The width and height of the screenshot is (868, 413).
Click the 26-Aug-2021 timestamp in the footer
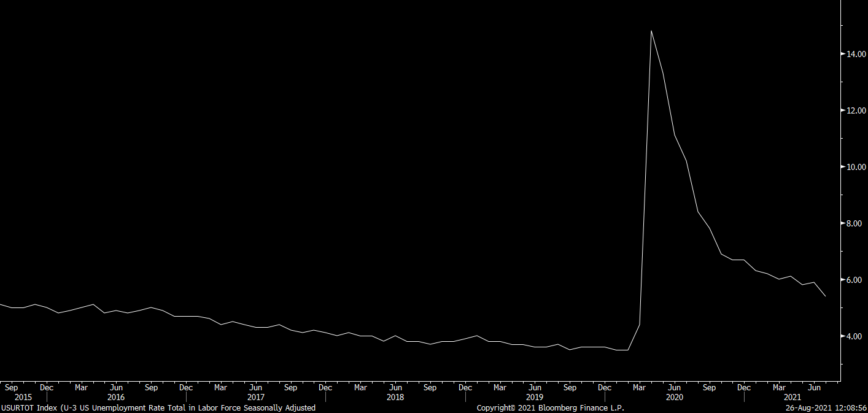click(827, 408)
